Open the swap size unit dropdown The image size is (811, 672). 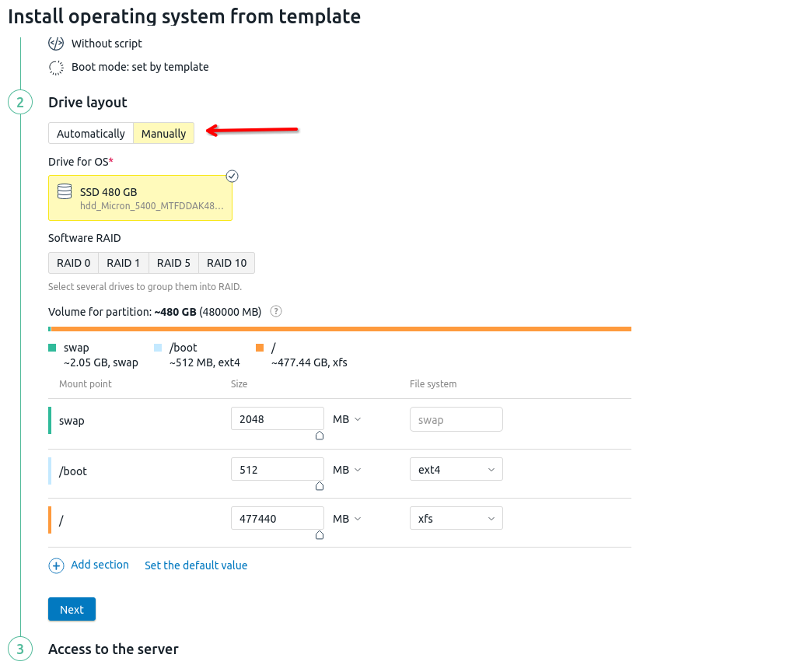tap(345, 419)
